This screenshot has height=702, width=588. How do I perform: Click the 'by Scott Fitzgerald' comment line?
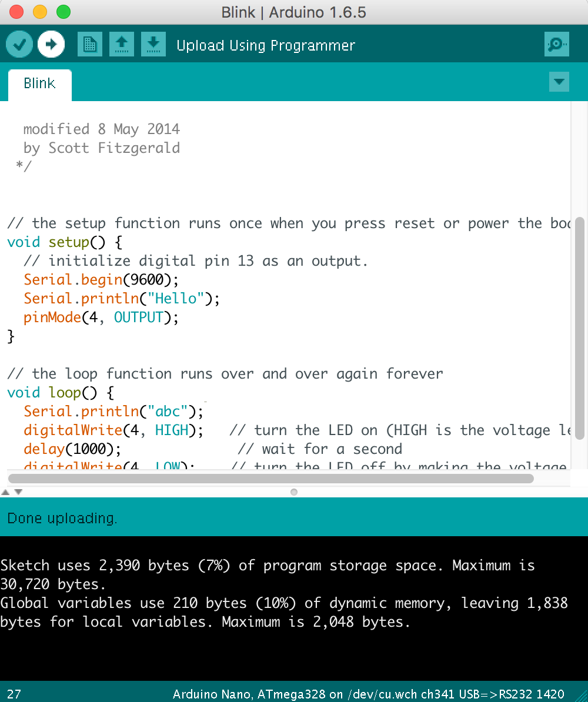(102, 148)
